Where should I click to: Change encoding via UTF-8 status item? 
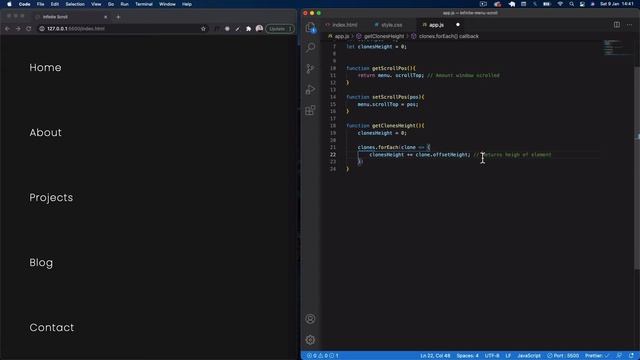pyautogui.click(x=492, y=356)
